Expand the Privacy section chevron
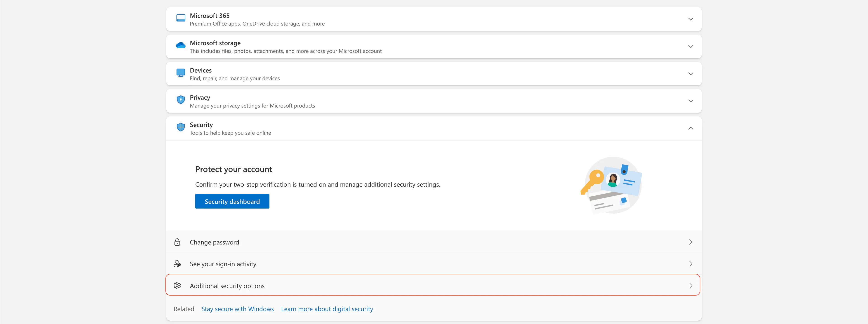 (690, 101)
